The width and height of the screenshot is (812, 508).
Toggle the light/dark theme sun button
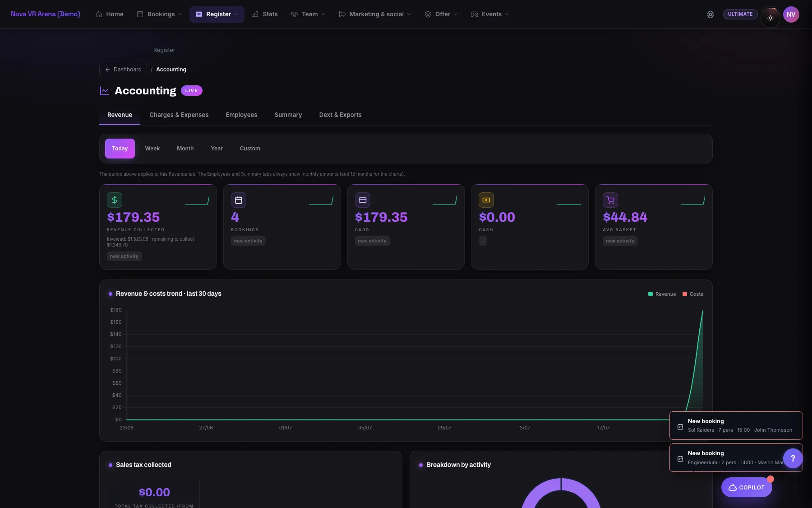click(x=770, y=18)
